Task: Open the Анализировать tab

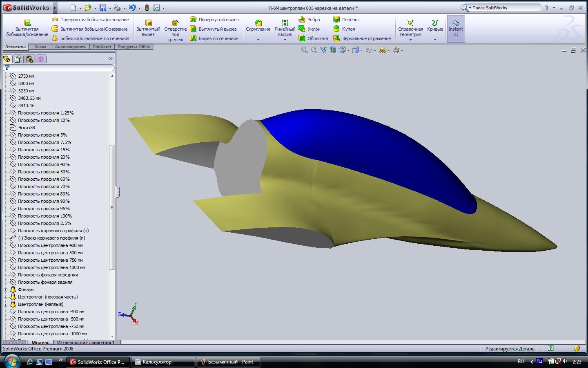Action: (71, 47)
